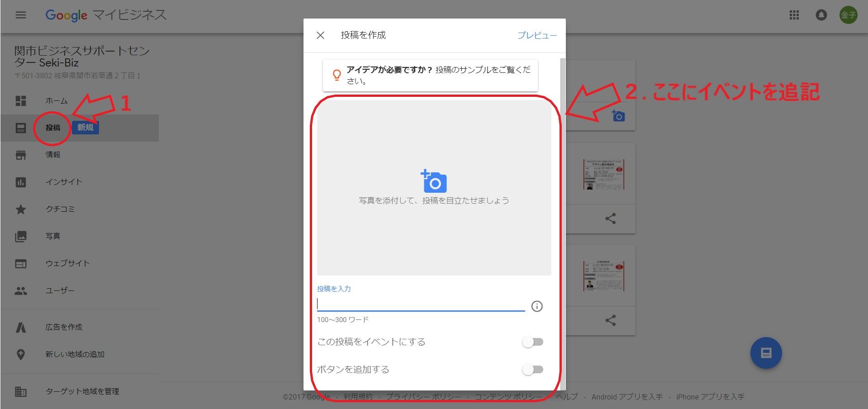Click the インサイト chart icon
Image resolution: width=868 pixels, height=409 pixels.
coord(21,182)
